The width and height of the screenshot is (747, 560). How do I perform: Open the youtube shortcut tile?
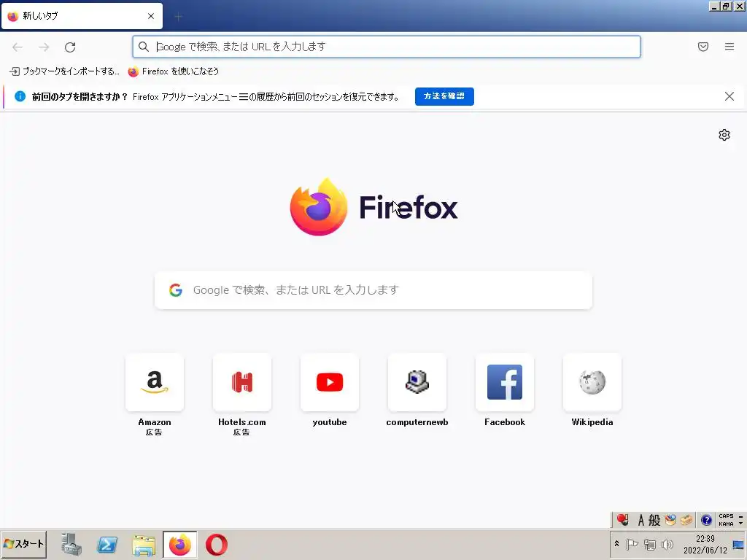[x=330, y=382]
